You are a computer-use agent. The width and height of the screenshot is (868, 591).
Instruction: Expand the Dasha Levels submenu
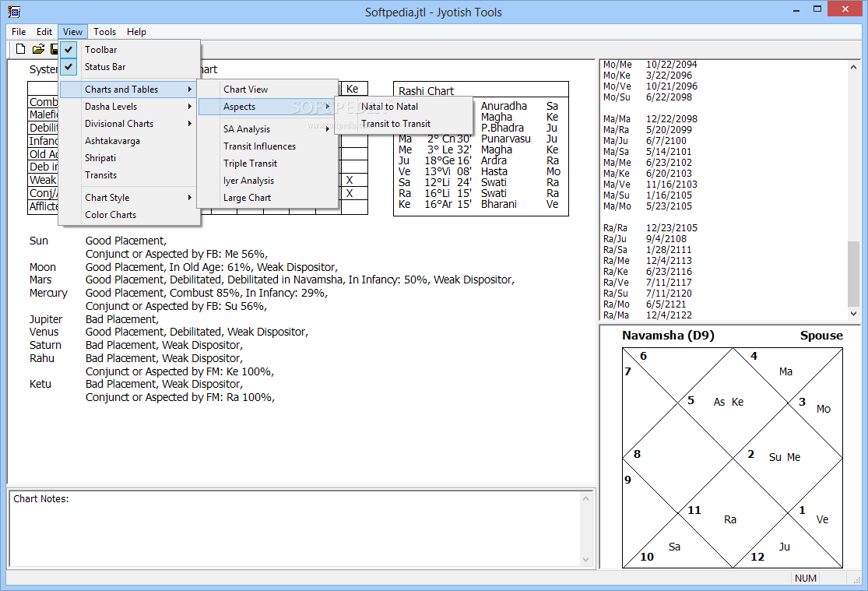point(129,107)
